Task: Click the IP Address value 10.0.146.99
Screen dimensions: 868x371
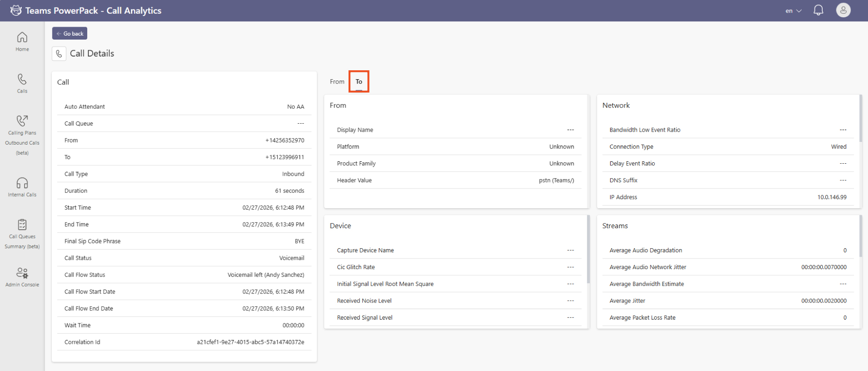Action: coord(831,197)
